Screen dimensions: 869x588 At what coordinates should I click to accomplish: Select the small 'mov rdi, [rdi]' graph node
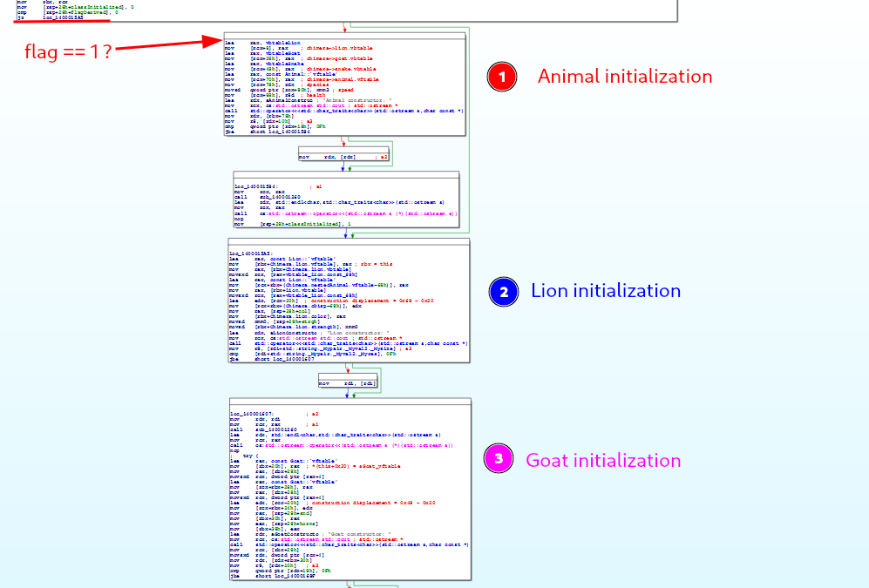[x=348, y=383]
